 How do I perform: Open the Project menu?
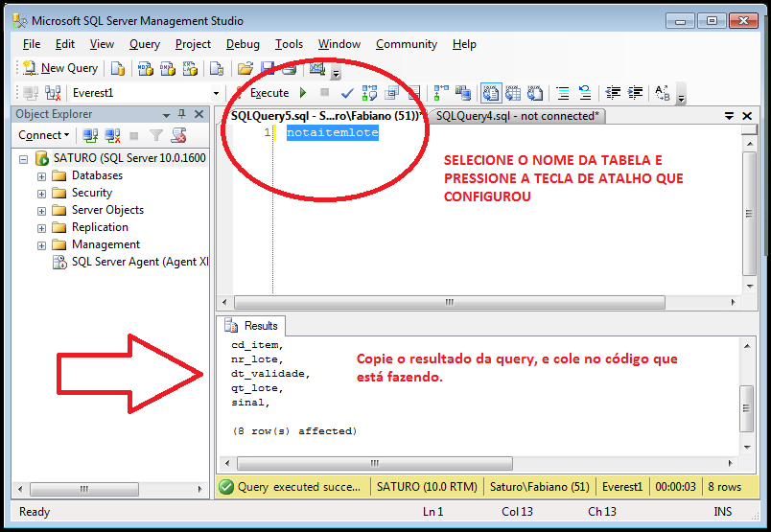point(193,44)
